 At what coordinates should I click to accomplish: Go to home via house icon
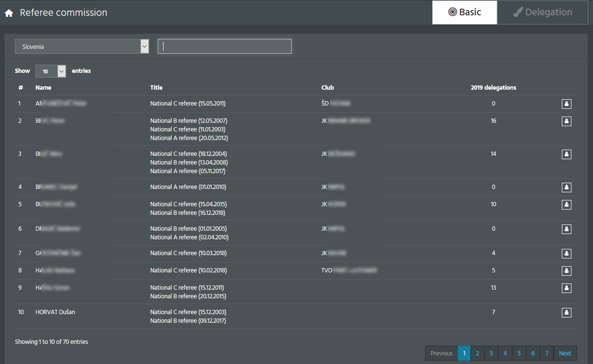coord(9,13)
